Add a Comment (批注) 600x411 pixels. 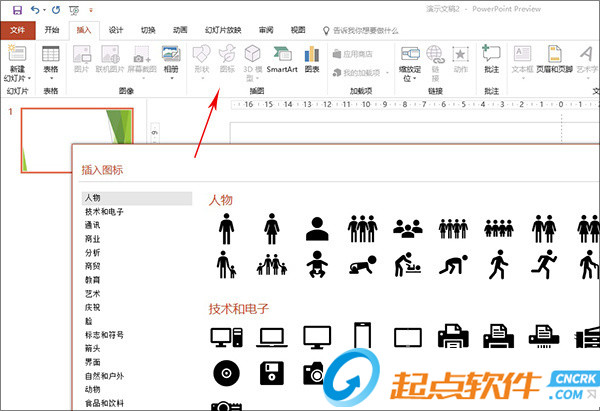tap(492, 59)
